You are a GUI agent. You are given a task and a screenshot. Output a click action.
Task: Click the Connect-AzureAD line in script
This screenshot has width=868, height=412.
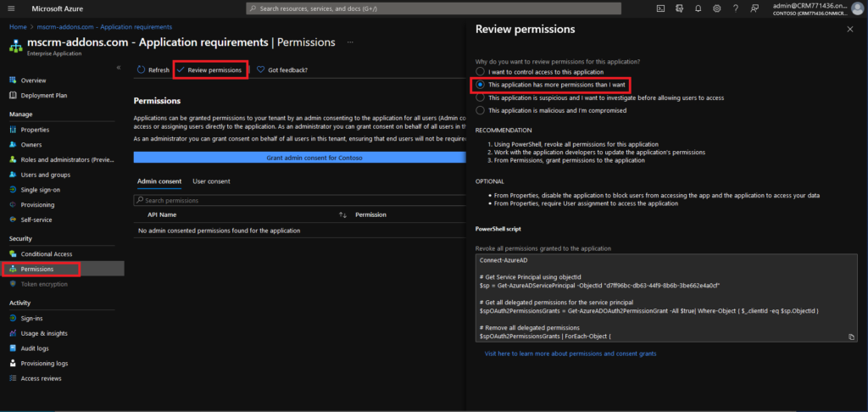coord(503,259)
